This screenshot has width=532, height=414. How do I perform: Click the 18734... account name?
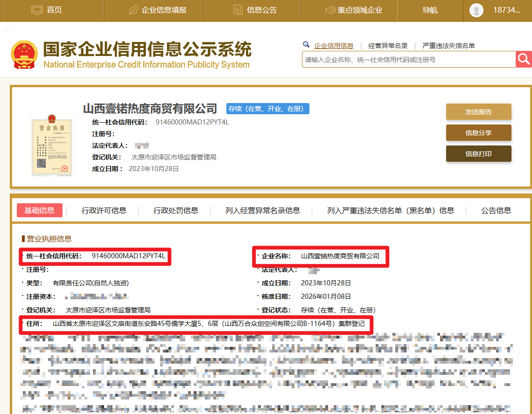(x=506, y=10)
